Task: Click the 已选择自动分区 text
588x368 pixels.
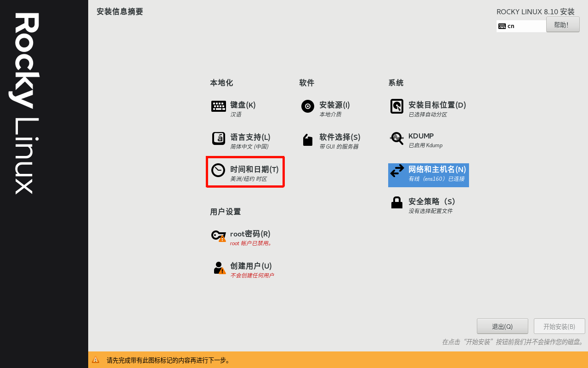Action: [x=428, y=115]
